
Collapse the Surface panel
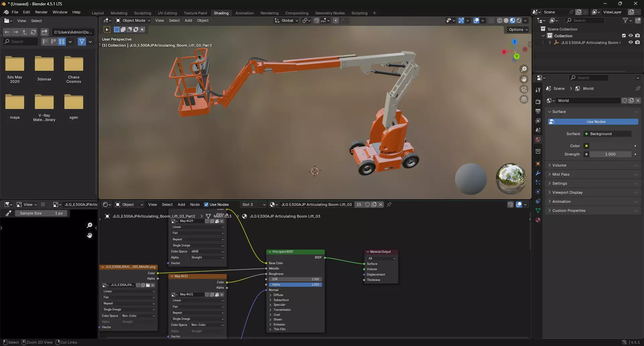(x=559, y=112)
